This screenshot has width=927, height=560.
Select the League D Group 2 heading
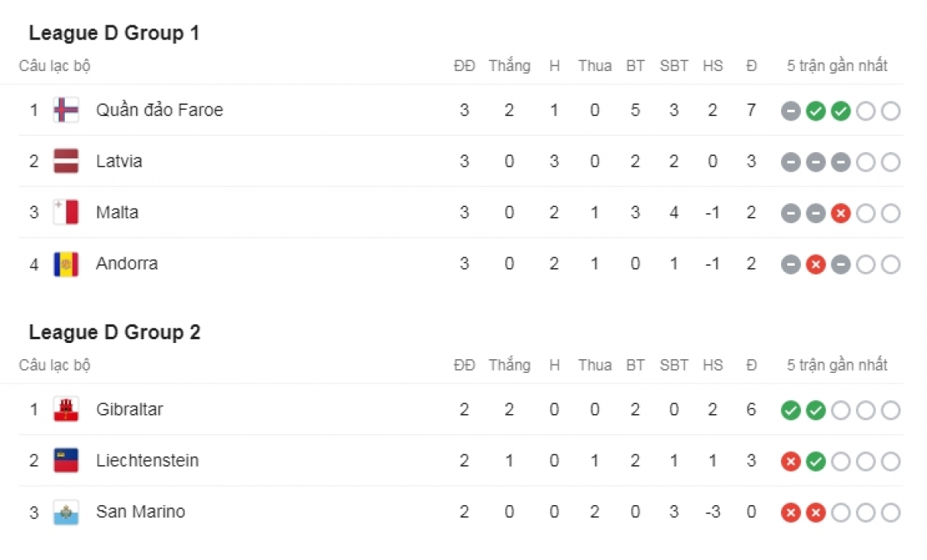tap(114, 333)
